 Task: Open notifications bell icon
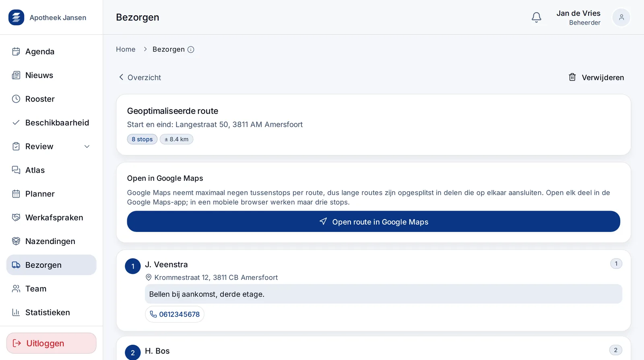point(536,17)
